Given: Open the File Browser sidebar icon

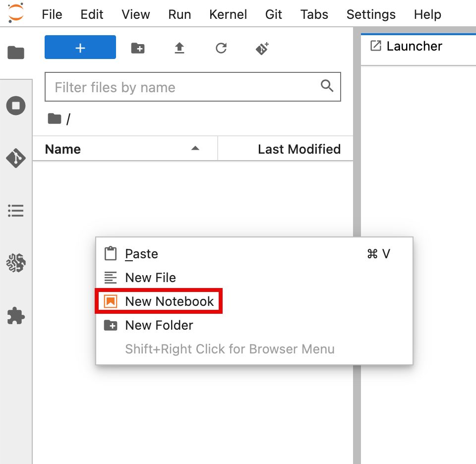Looking at the screenshot, I should pyautogui.click(x=16, y=52).
